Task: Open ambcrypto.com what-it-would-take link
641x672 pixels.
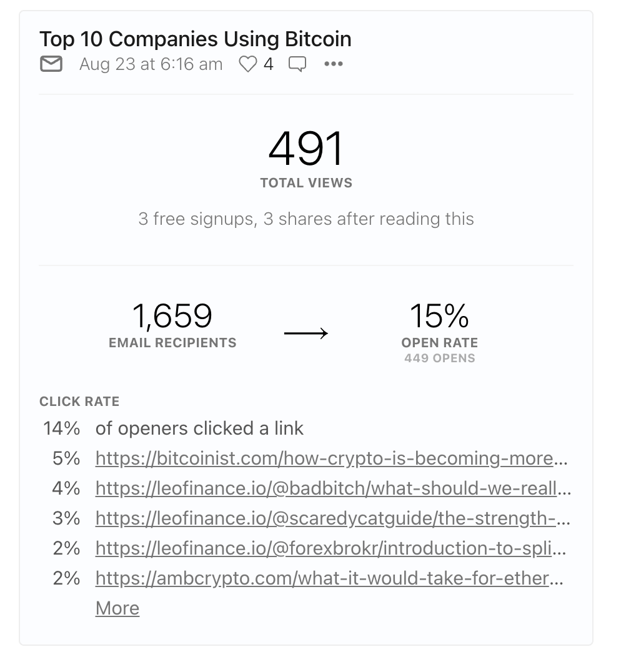Action: coord(329,578)
